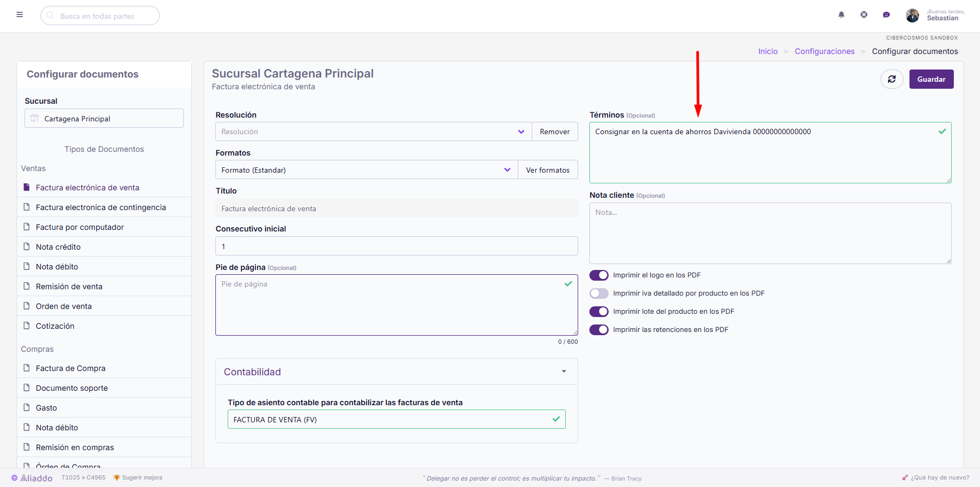Image resolution: width=980 pixels, height=487 pixels.
Task: Disable Imprimir el logo en los PDF
Action: click(x=598, y=275)
